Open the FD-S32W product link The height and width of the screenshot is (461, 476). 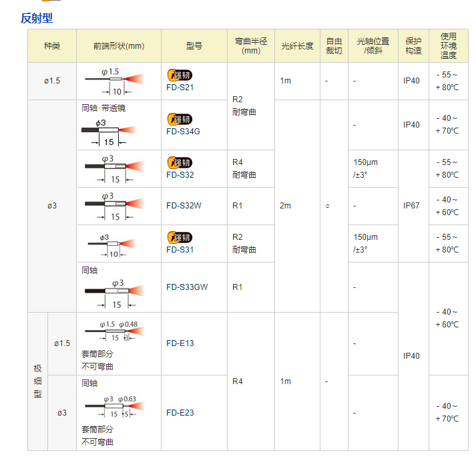[x=184, y=206]
